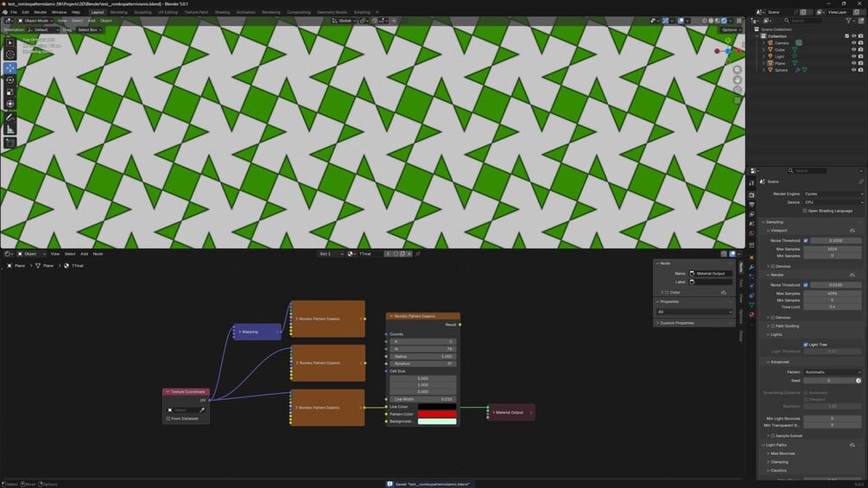The image size is (868, 488).
Task: Open the Pattern Automatic dropdown
Action: tap(833, 372)
